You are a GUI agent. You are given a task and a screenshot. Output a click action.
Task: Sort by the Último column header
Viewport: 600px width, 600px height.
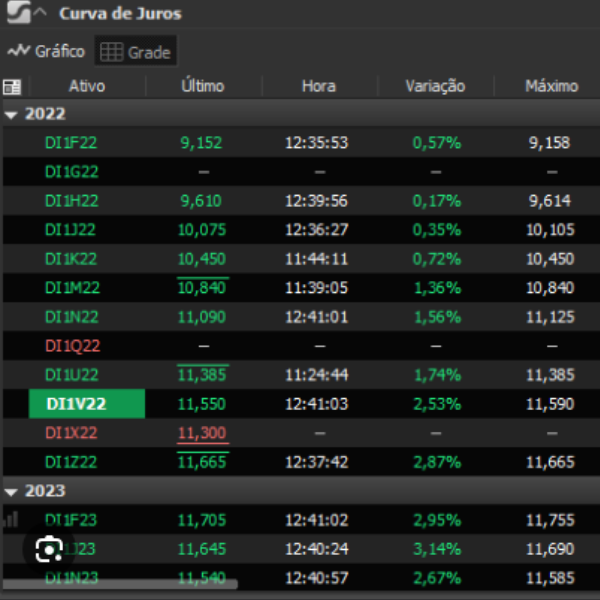[202, 86]
